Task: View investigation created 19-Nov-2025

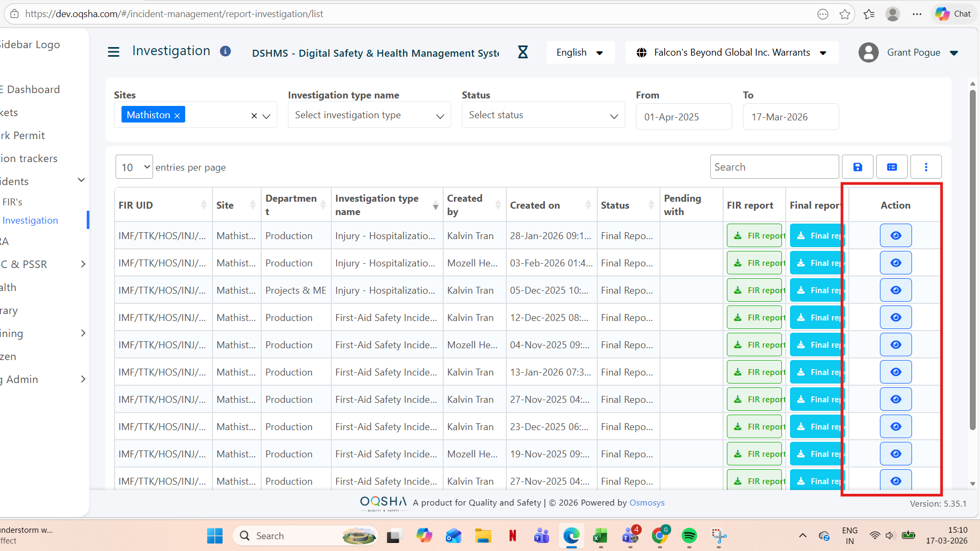Action: pos(895,454)
